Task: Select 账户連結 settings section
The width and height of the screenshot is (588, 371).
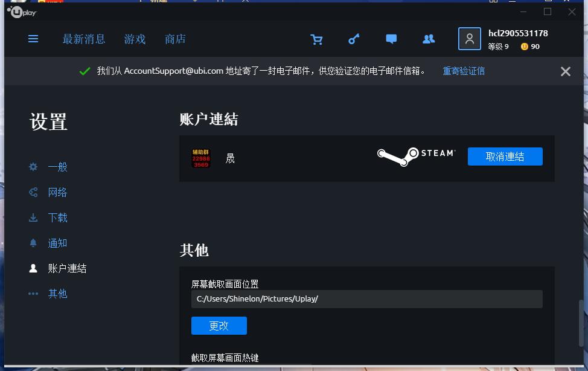Action: [67, 268]
